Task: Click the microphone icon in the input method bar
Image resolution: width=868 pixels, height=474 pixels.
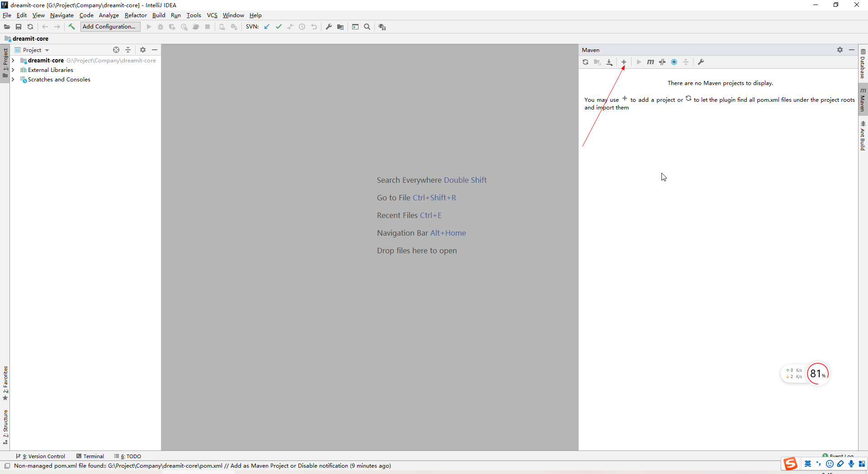Action: (x=851, y=464)
